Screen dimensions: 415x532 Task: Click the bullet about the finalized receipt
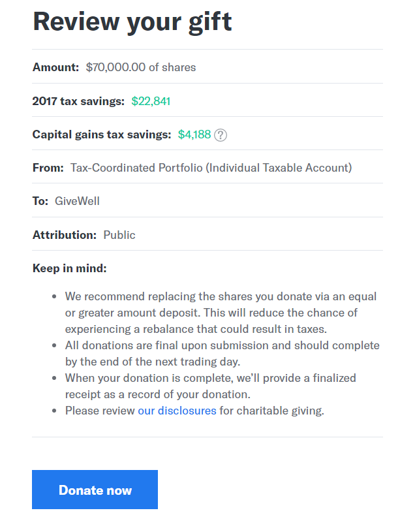click(x=210, y=386)
